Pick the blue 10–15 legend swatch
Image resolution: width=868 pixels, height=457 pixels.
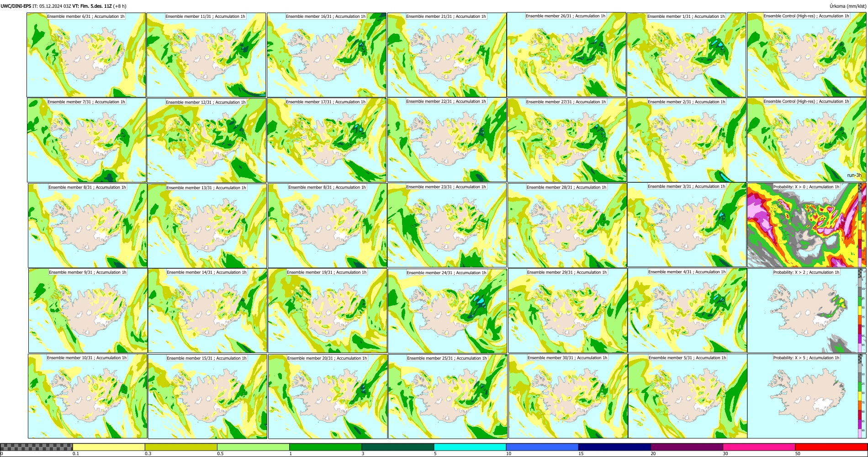(x=542, y=447)
